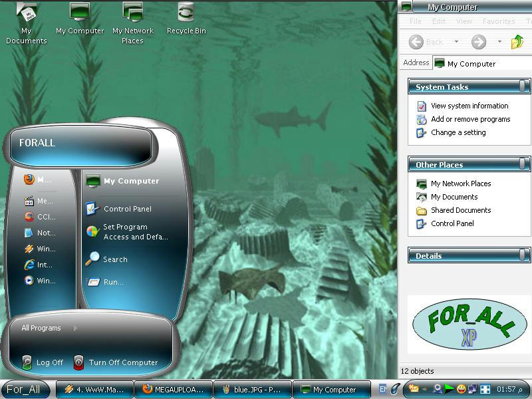
Task: Go back in the My Computer window
Action: tap(426, 42)
